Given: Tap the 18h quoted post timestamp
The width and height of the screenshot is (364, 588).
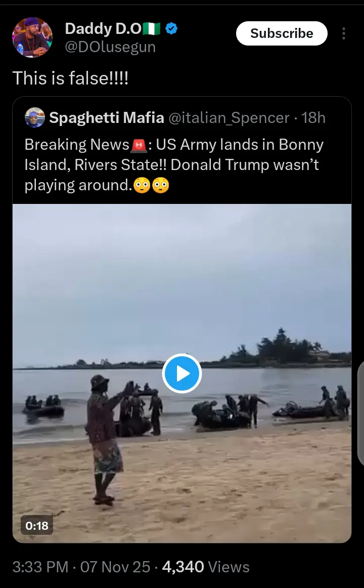Looking at the screenshot, I should click(313, 118).
